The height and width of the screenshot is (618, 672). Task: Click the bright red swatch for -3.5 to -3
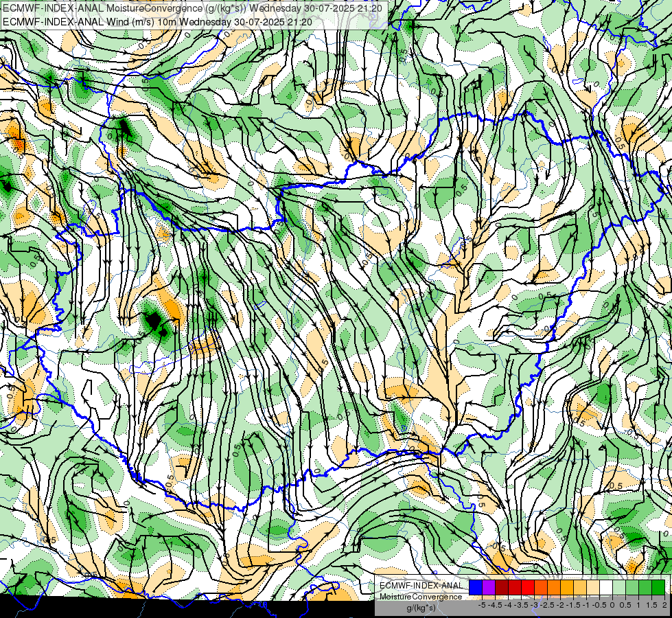pyautogui.click(x=528, y=588)
